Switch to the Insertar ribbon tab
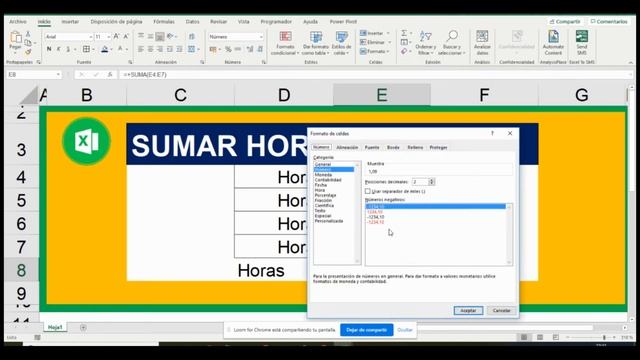 click(70, 22)
